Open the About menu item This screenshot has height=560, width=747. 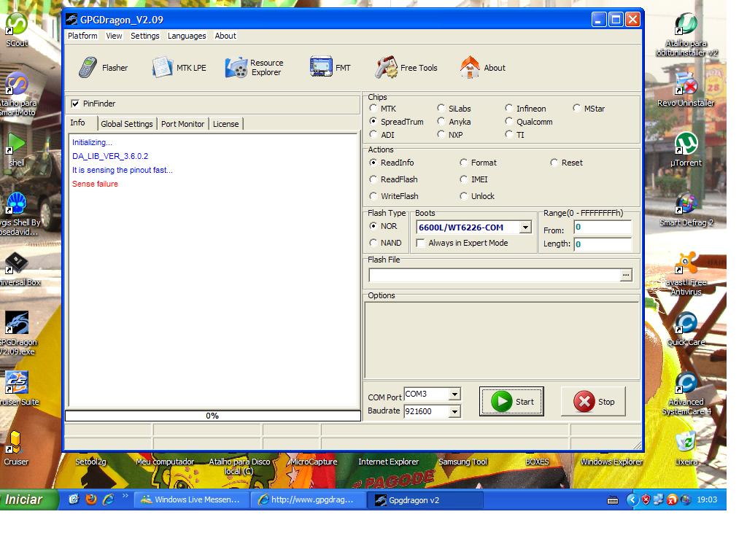point(225,36)
